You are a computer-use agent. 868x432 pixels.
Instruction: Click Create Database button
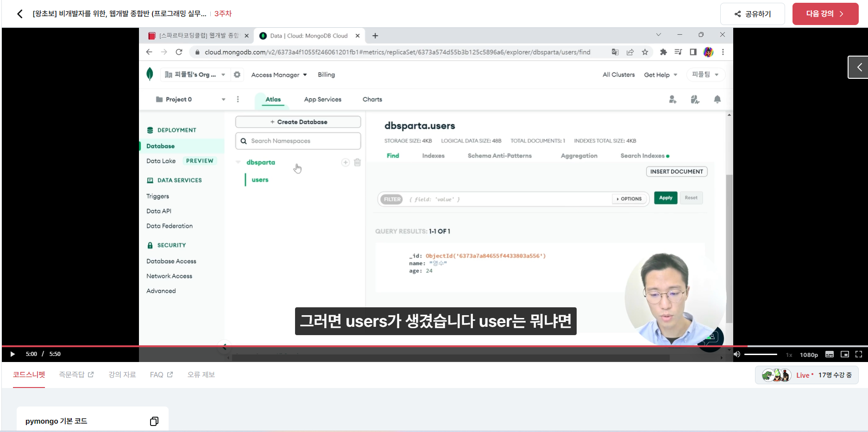click(298, 122)
